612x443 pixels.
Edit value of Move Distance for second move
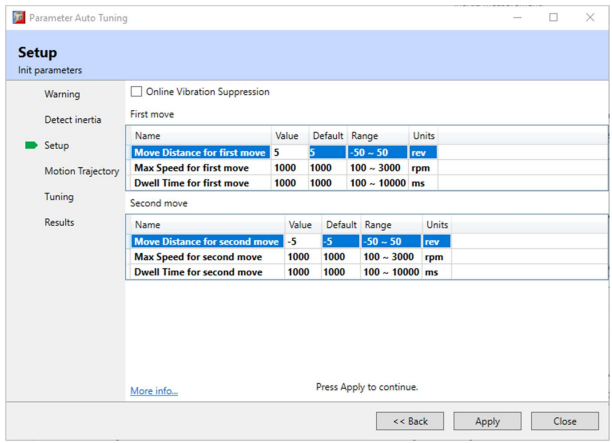303,241
